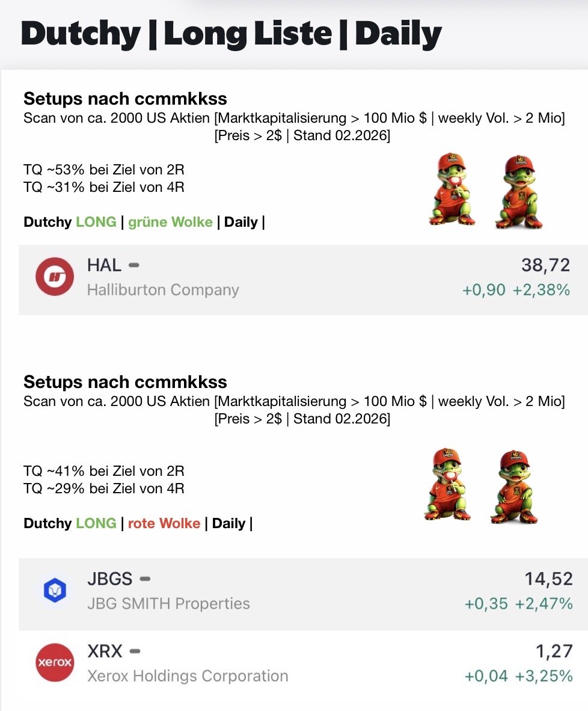
Task: Click HAL's +2,38% percent change
Action: point(541,291)
